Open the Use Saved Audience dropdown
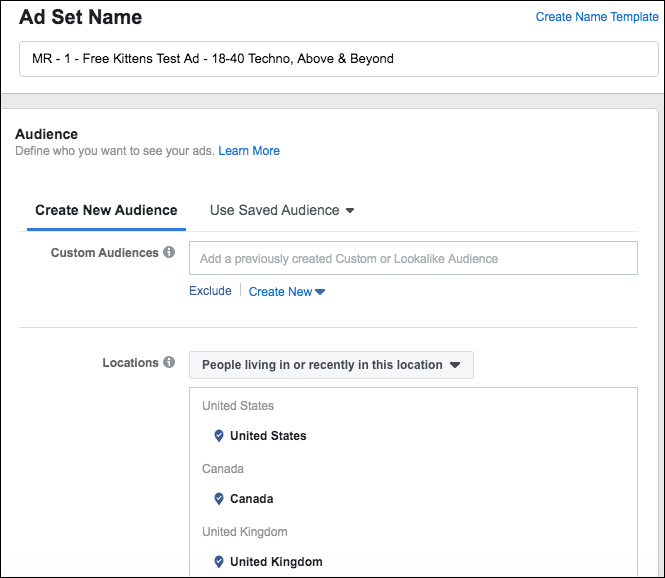665x578 pixels. click(282, 210)
